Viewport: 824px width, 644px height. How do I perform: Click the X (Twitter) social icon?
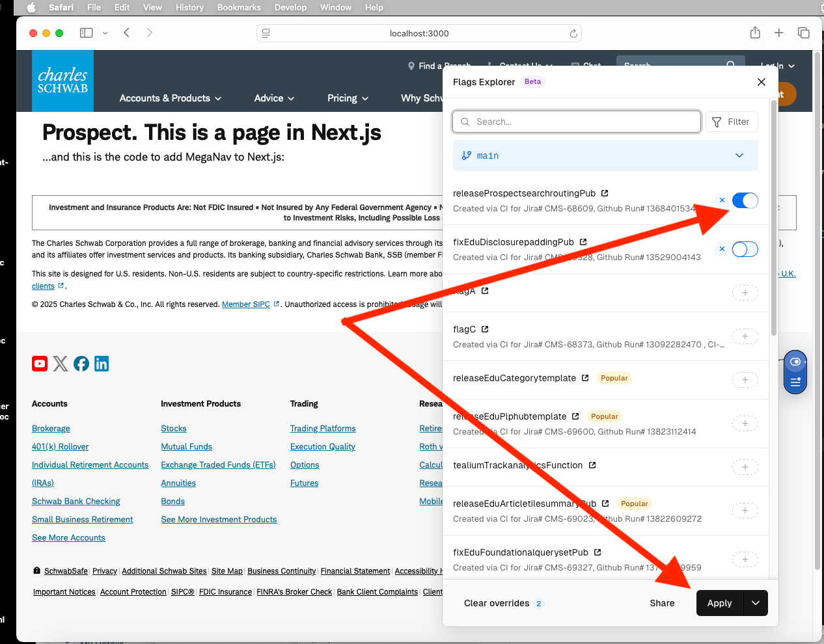pyautogui.click(x=61, y=364)
